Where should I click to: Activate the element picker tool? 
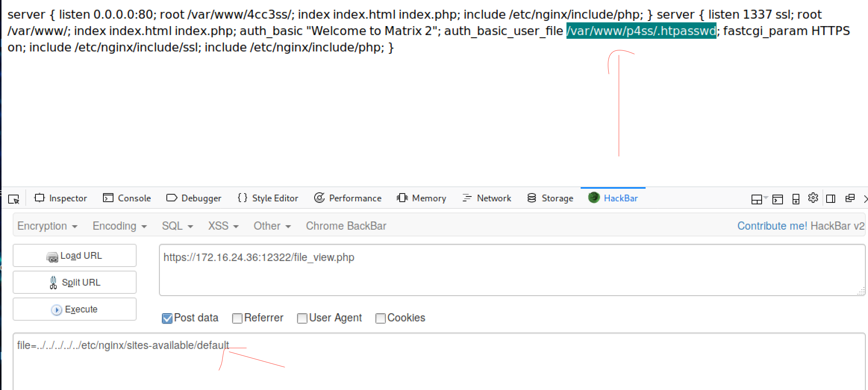pos(14,199)
